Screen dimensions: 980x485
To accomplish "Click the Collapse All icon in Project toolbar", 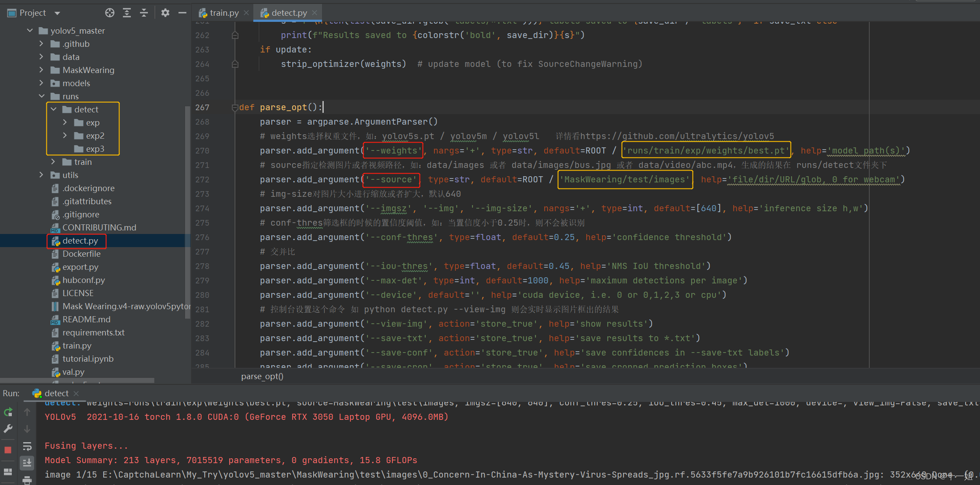I will [x=144, y=13].
